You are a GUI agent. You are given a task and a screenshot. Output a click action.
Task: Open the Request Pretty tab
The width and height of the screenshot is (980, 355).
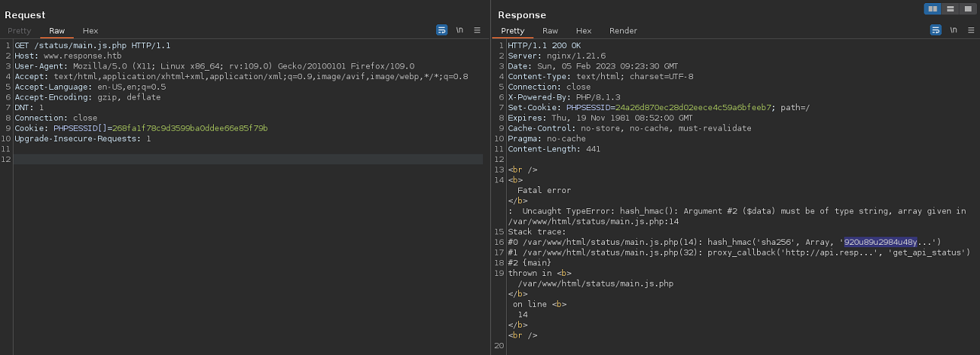(x=19, y=31)
